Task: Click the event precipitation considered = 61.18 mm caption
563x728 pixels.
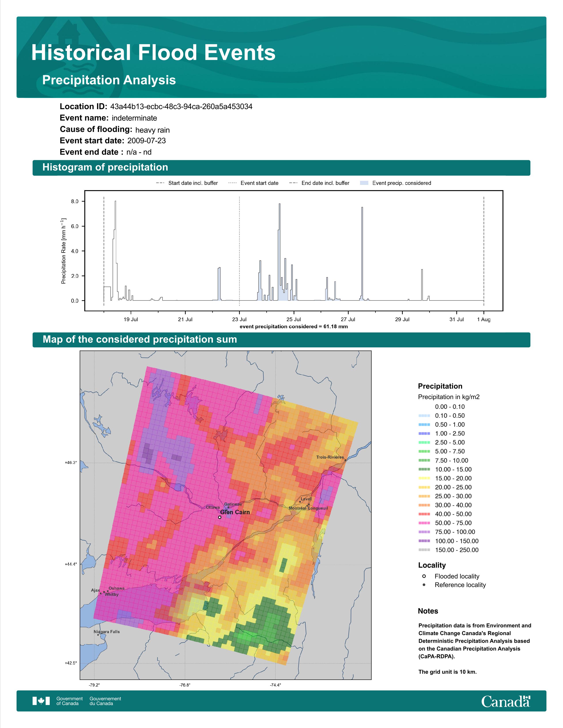Action: pyautogui.click(x=293, y=327)
